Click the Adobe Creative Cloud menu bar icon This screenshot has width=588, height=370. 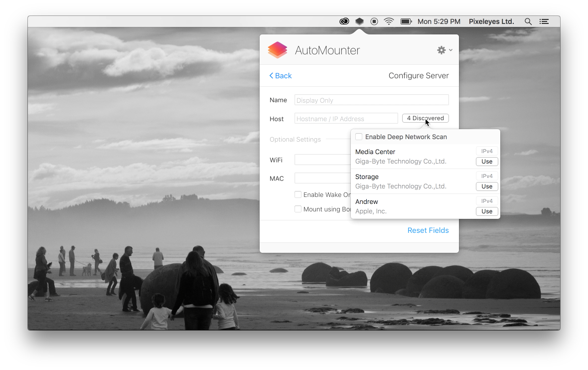coord(344,21)
